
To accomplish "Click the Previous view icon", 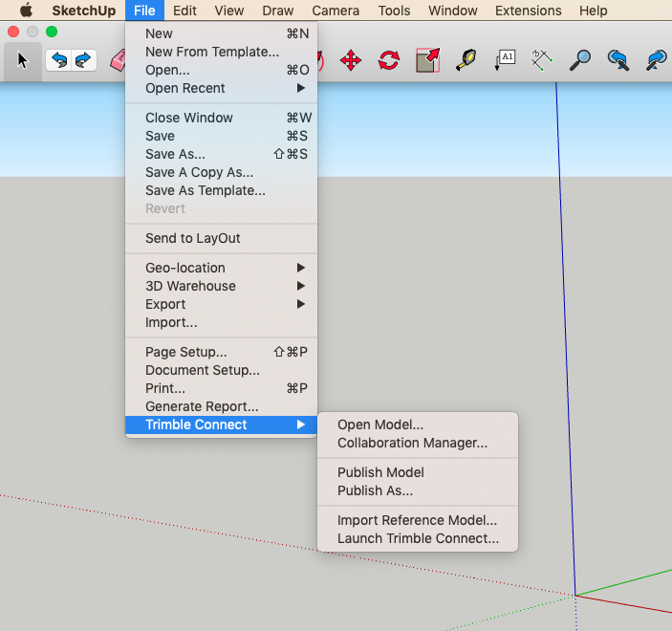I will 618,60.
